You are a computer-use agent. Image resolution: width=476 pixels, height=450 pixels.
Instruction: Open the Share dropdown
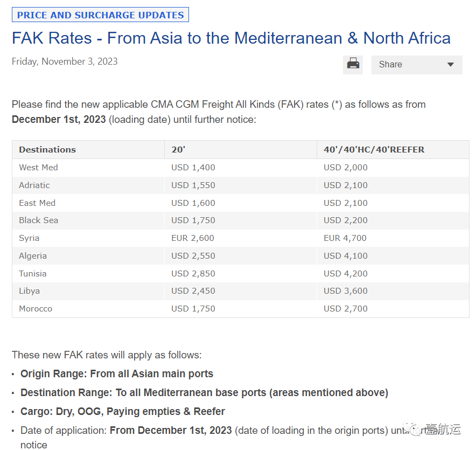(417, 65)
